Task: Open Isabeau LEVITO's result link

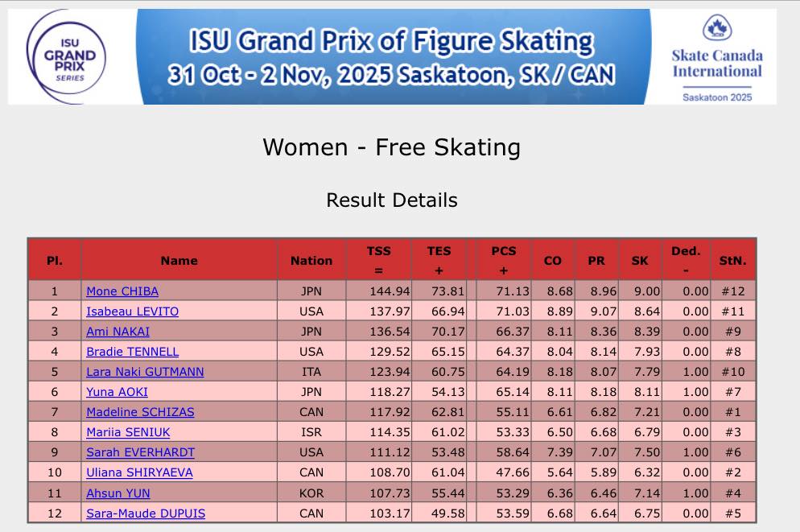Action: point(133,311)
